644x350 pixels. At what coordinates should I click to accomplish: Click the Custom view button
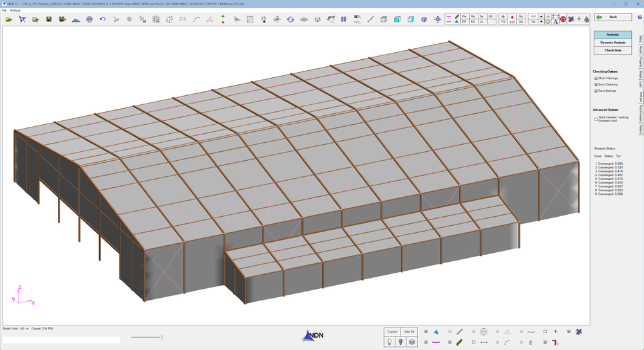pos(392,331)
